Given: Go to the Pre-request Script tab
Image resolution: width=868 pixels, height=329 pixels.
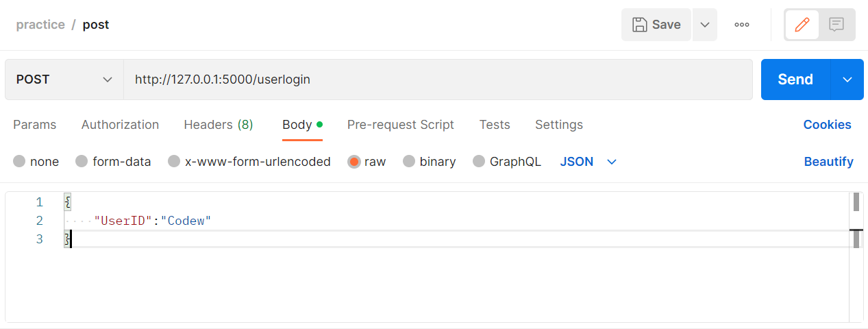Looking at the screenshot, I should click(401, 125).
